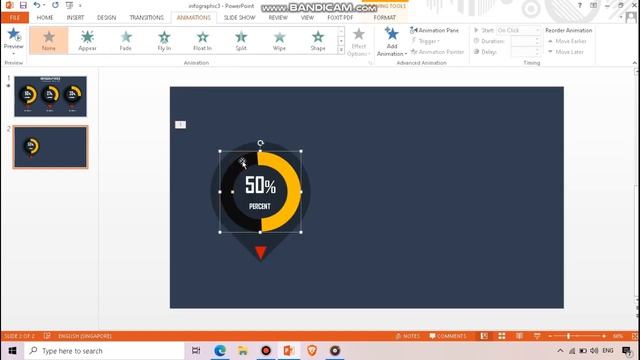Click the rotation handle above the chart
The image size is (640, 360).
point(260,143)
